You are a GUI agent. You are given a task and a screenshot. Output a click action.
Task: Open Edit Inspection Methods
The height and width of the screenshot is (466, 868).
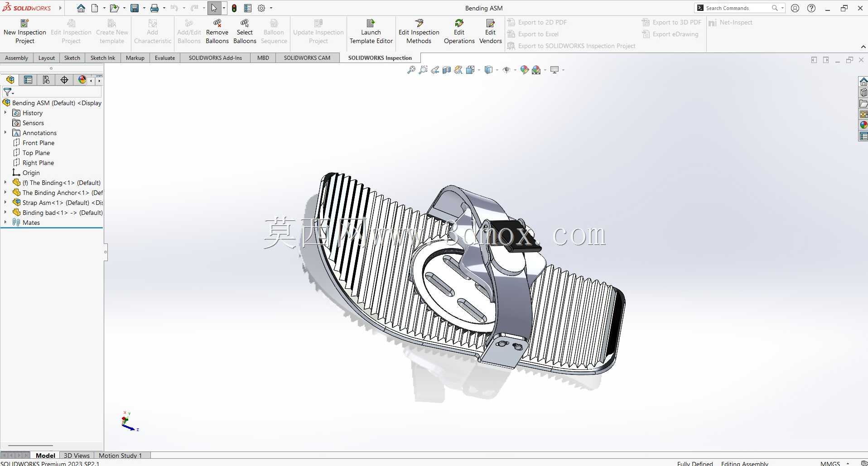419,32
